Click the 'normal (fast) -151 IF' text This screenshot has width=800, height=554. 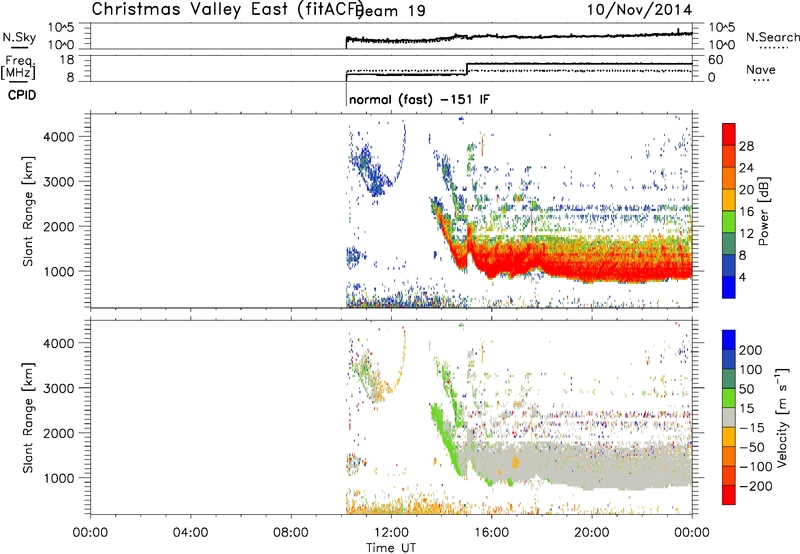coord(419,99)
